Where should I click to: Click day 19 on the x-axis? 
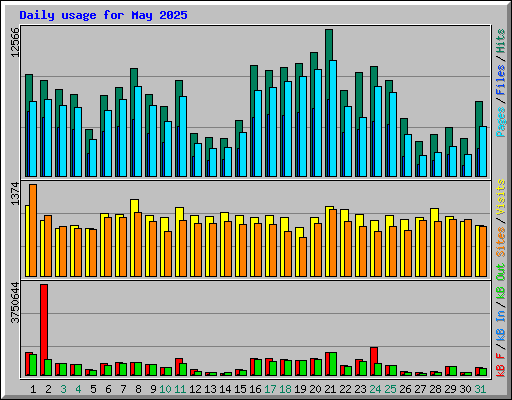(300, 389)
